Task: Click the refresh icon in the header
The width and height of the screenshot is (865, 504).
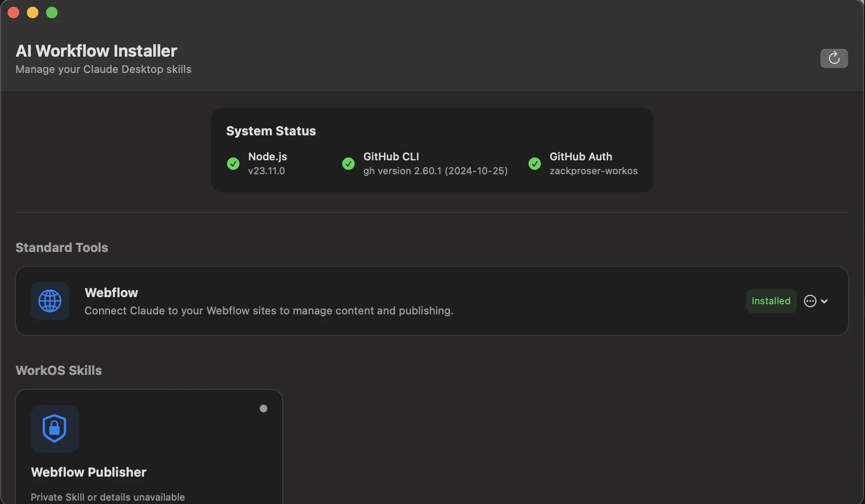Action: click(x=834, y=58)
